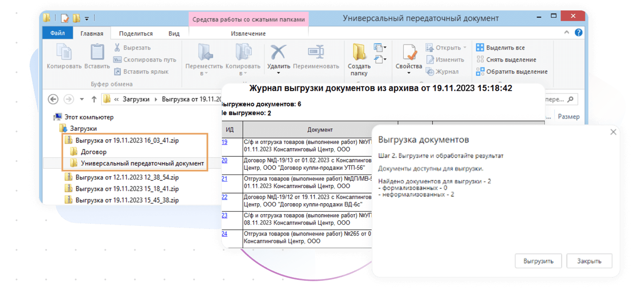Select Выгрузка от 19.11.2023 15_18_41.zip
Image resolution: width=644 pixels, height=296 pixels.
[121, 188]
